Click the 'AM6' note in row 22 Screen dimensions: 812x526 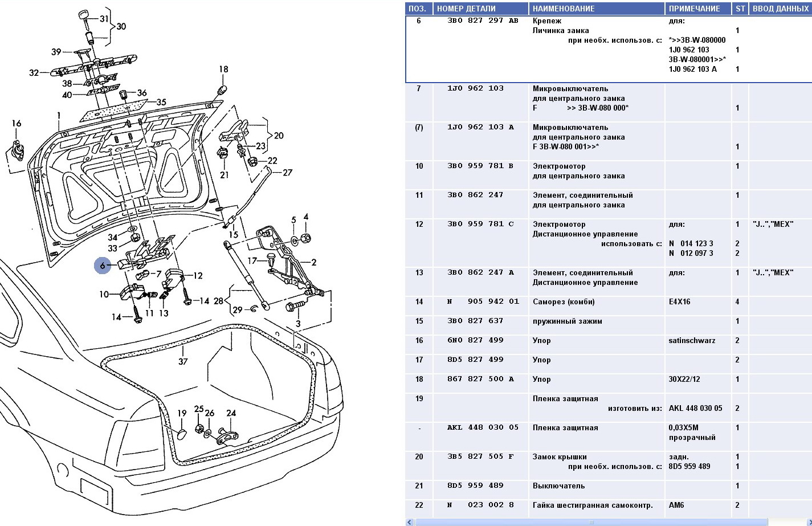point(676,505)
